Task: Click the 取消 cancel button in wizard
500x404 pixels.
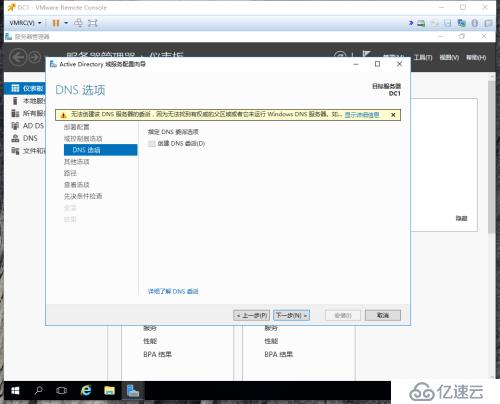Action: point(383,315)
